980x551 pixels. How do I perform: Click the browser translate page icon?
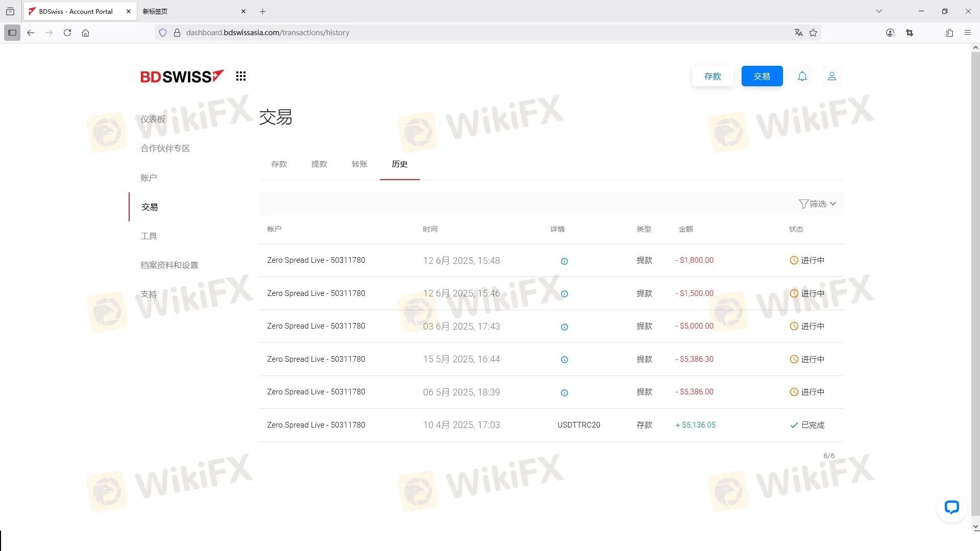click(x=798, y=33)
